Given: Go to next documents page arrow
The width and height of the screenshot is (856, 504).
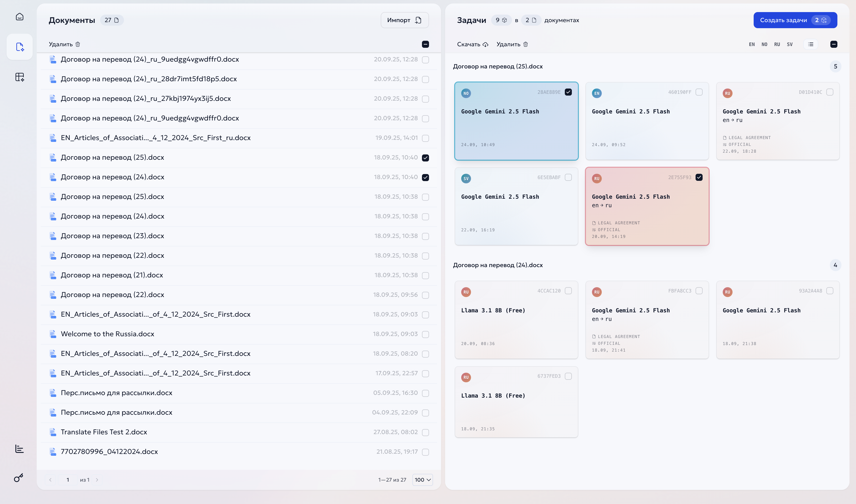Looking at the screenshot, I should tap(97, 480).
